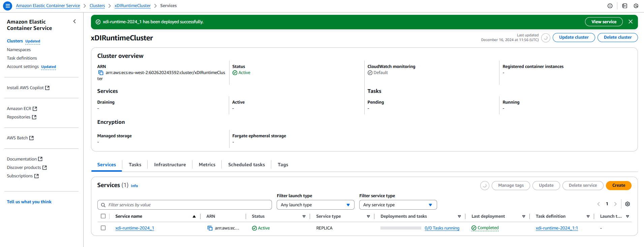
Task: Click the AWS Batch external link icon
Action: pyautogui.click(x=31, y=138)
